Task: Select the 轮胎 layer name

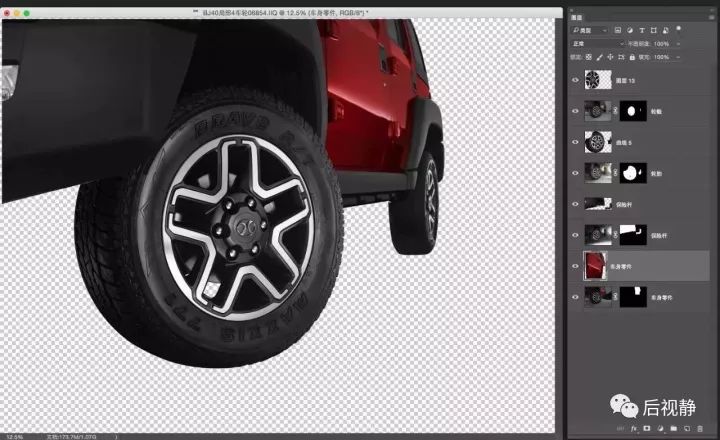Action: pyautogui.click(x=656, y=174)
